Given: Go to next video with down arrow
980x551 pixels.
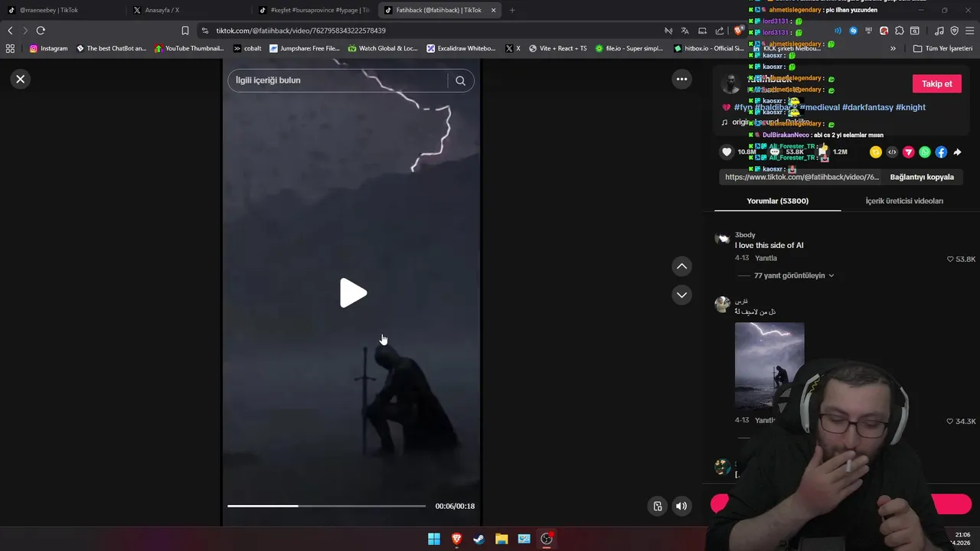Looking at the screenshot, I should point(681,295).
